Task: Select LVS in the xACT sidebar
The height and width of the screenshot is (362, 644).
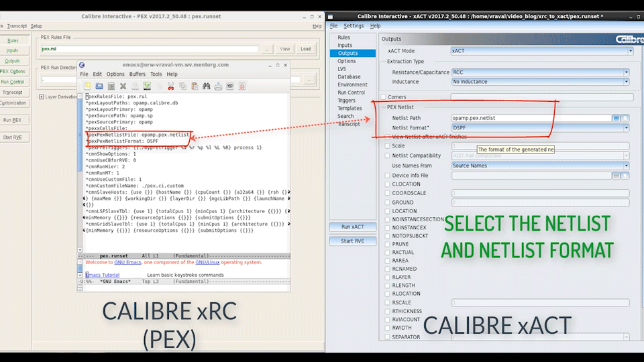Action: 342,69
